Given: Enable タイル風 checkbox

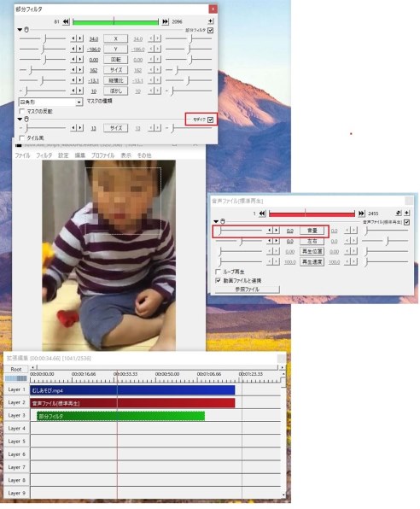Looking at the screenshot, I should pyautogui.click(x=21, y=138).
